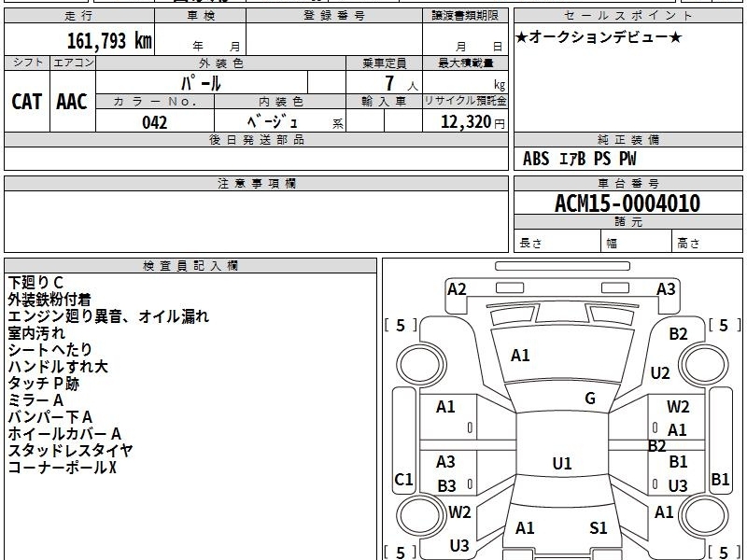Select the ベージュ interior color value
Screen dimensions: 747x560
tap(273, 122)
